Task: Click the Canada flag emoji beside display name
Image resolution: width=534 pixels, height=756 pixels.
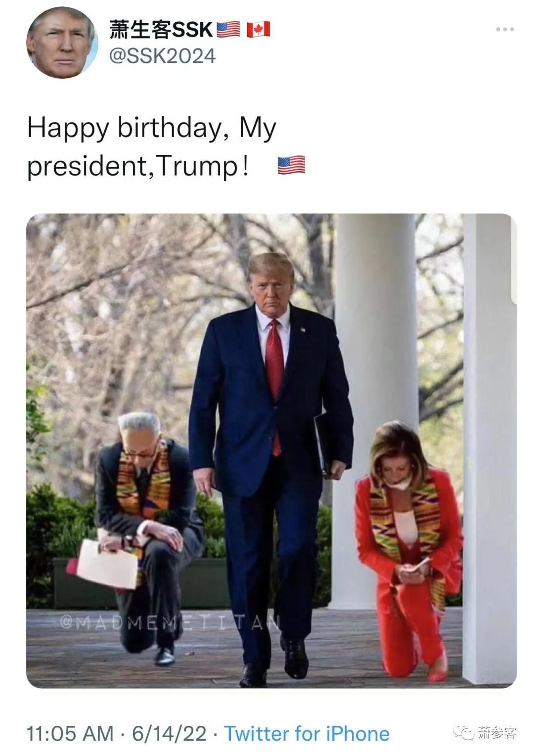Action: [259, 30]
